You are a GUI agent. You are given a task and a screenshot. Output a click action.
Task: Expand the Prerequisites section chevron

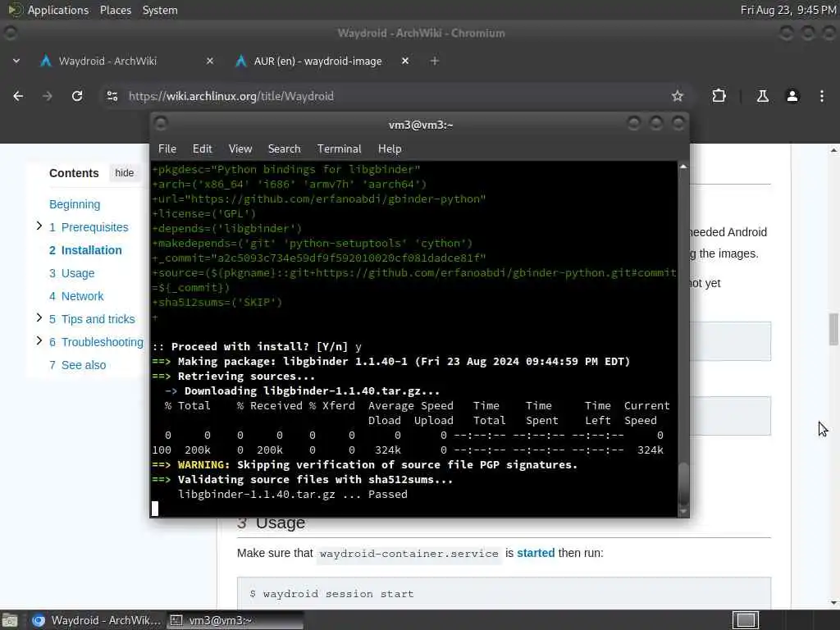point(39,226)
